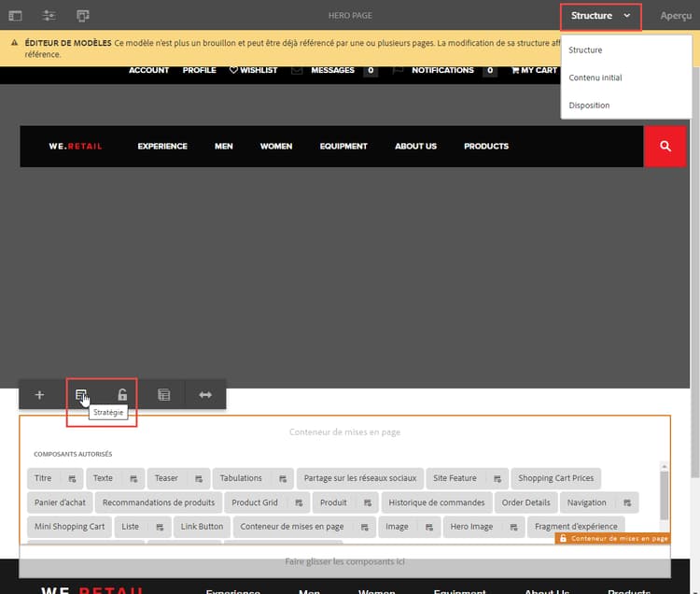Viewport: 700px width, 594px height.
Task: Click the allowed components list scrollbar
Action: pyautogui.click(x=665, y=496)
